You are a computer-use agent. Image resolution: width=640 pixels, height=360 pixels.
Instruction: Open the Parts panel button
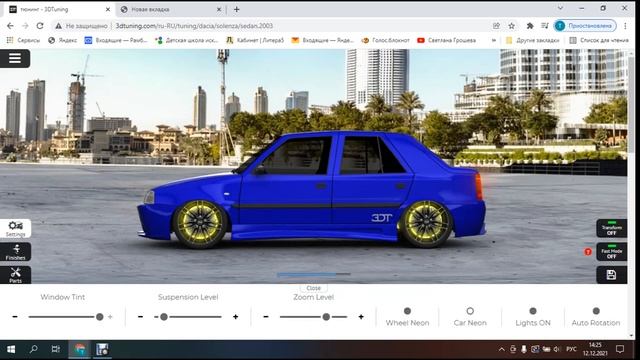[16, 275]
